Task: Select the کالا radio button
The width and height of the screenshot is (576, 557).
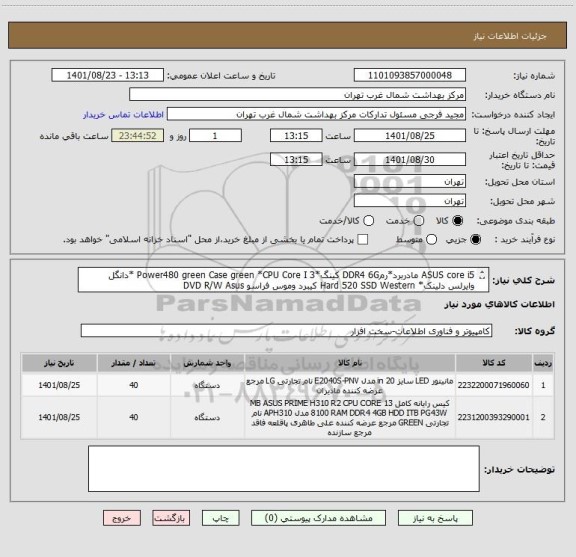Action: point(458,221)
